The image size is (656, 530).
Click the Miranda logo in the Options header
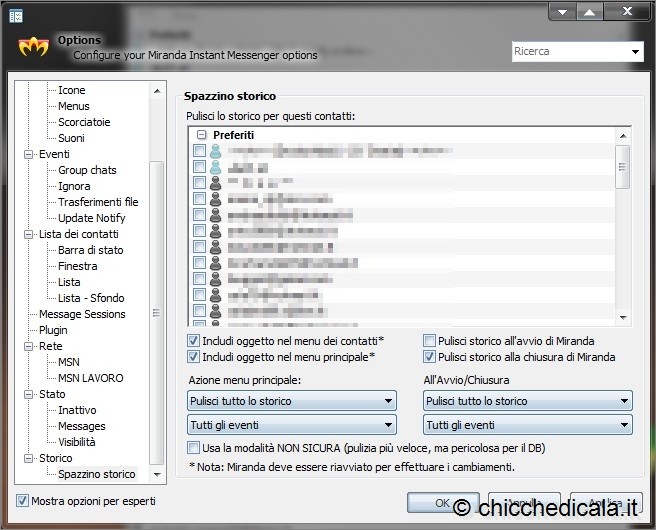tap(33, 47)
